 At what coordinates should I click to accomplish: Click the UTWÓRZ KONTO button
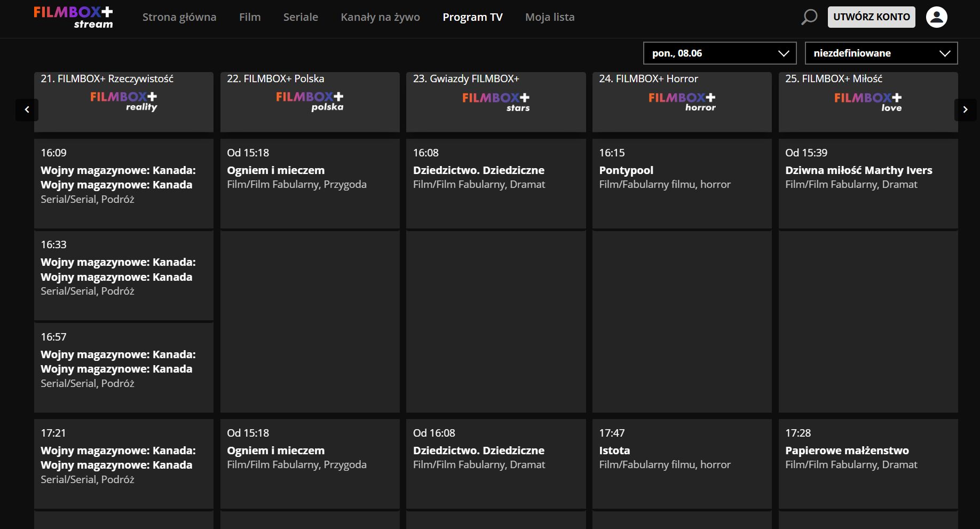(x=871, y=17)
